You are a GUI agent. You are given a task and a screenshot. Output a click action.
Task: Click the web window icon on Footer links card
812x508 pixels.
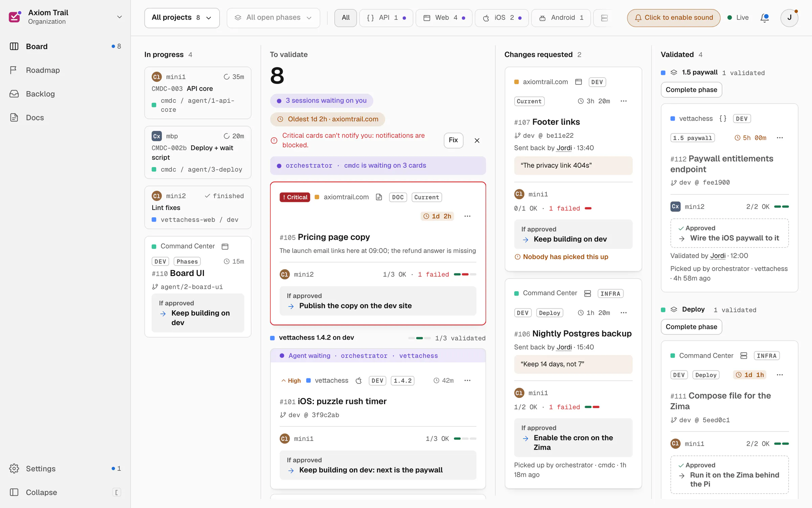pos(579,82)
